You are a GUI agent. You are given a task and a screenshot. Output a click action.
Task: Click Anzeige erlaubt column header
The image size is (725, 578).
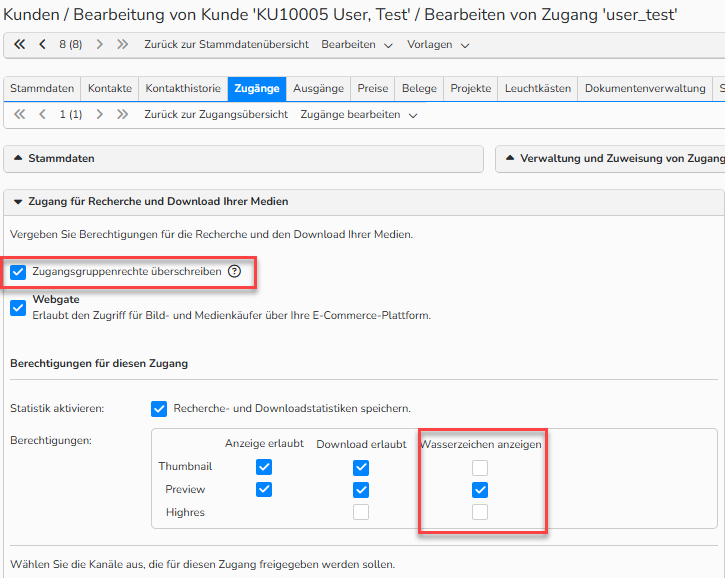coord(264,444)
